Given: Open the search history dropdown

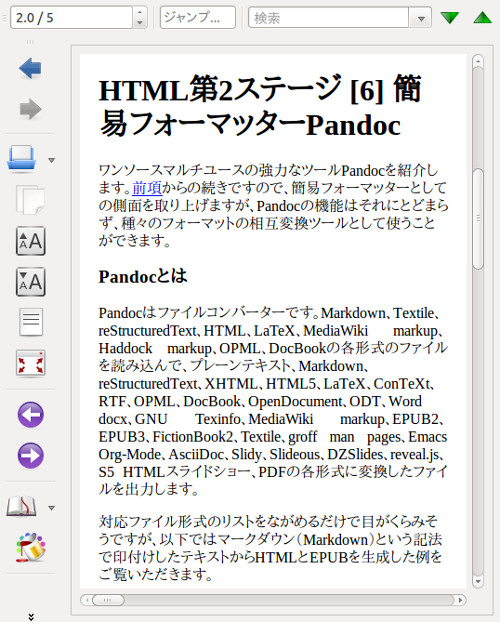Looking at the screenshot, I should (421, 18).
